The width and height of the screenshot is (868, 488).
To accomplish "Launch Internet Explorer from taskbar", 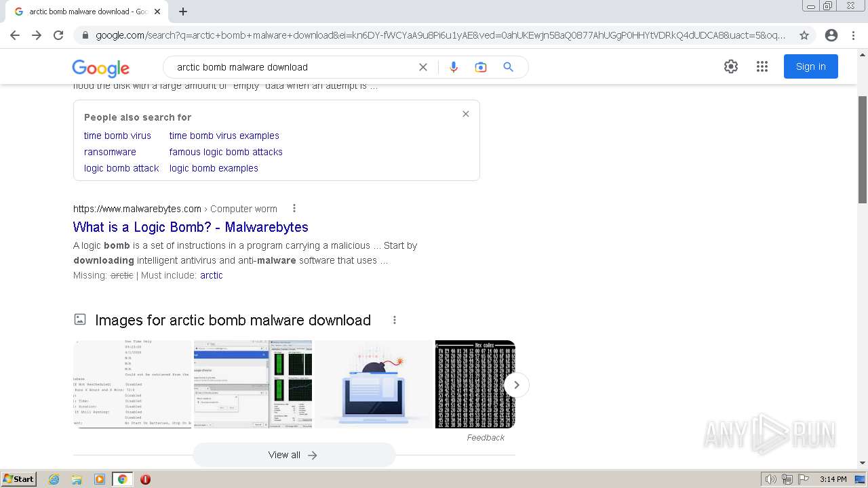I will click(54, 479).
